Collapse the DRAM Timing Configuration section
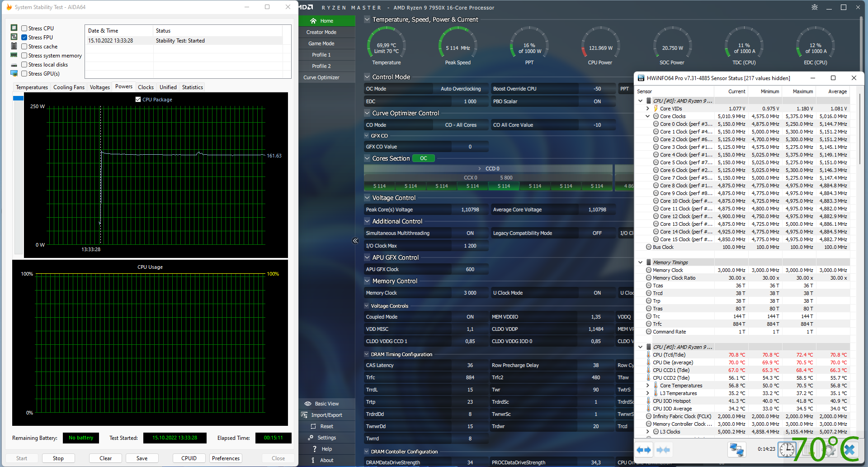This screenshot has width=868, height=467. [x=367, y=354]
